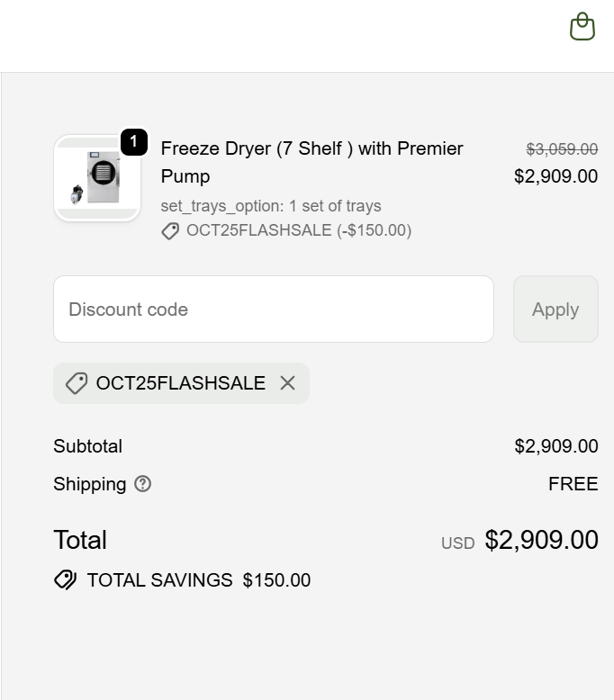This screenshot has height=700, width=614.
Task: Click the Total Savings tags icon
Action: coord(65,580)
